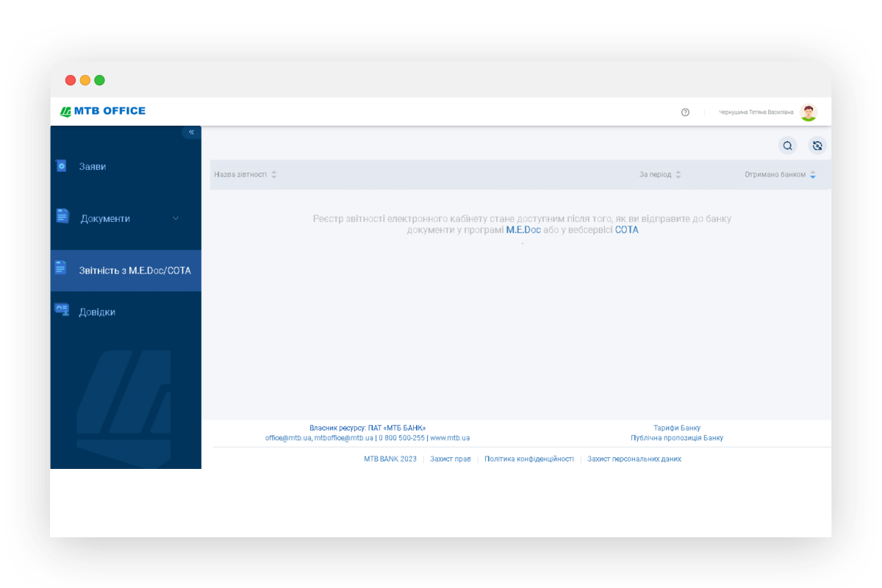Viewport: 882px width, 588px height.
Task: Open the Заяви menu item
Action: 93,167
